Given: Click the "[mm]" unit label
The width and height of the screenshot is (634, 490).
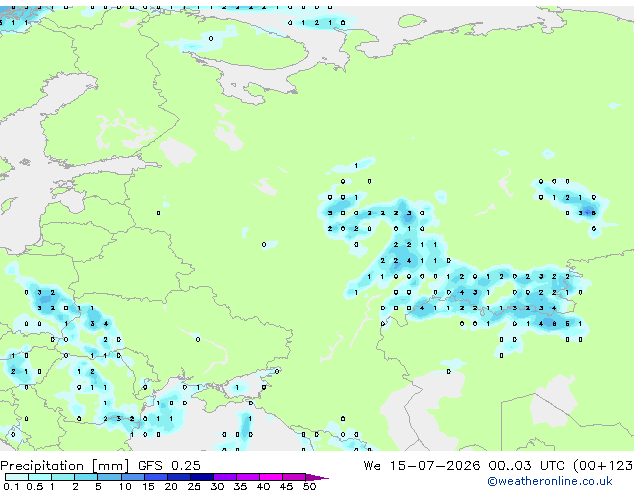Looking at the screenshot, I should [110, 466].
